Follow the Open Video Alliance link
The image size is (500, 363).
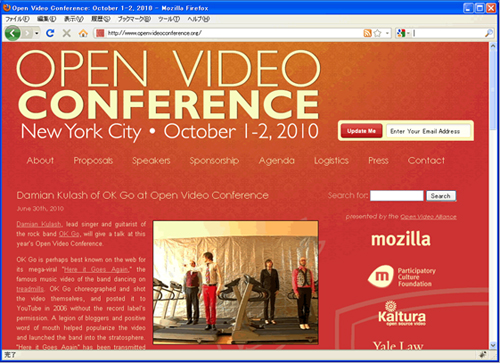click(428, 217)
